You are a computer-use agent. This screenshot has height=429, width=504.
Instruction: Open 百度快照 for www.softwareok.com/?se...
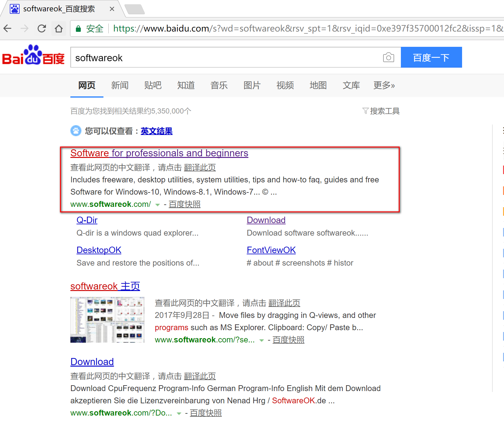click(x=288, y=340)
